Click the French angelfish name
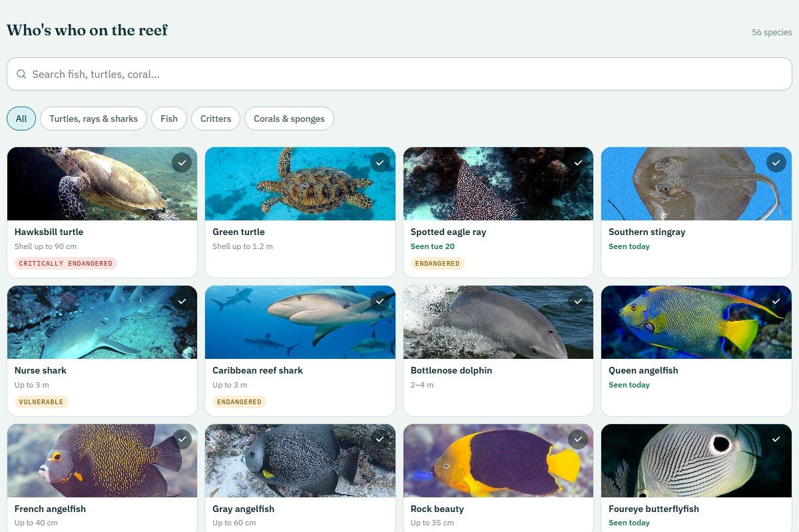The width and height of the screenshot is (799, 532). [x=50, y=509]
